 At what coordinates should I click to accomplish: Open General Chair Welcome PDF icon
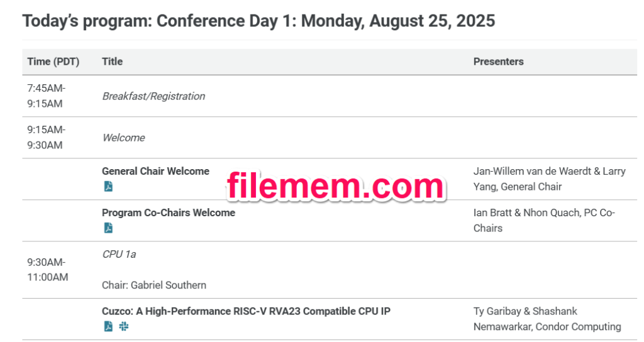pos(108,186)
